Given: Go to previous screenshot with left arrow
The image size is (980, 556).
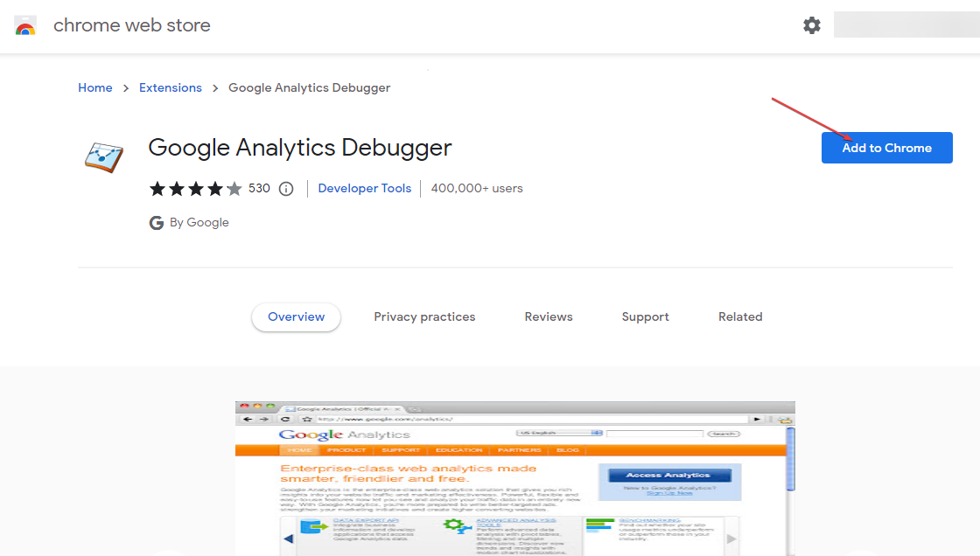Looking at the screenshot, I should 288,539.
